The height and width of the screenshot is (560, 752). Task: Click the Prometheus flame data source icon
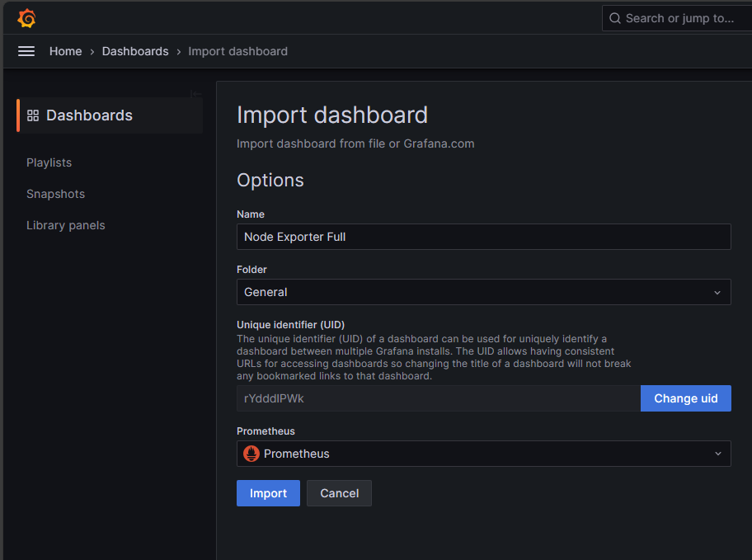pos(251,454)
